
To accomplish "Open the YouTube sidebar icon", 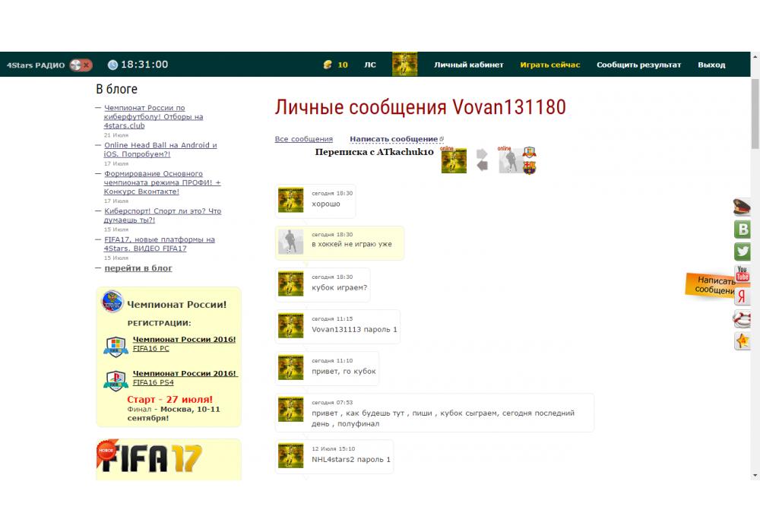I will click(x=742, y=274).
